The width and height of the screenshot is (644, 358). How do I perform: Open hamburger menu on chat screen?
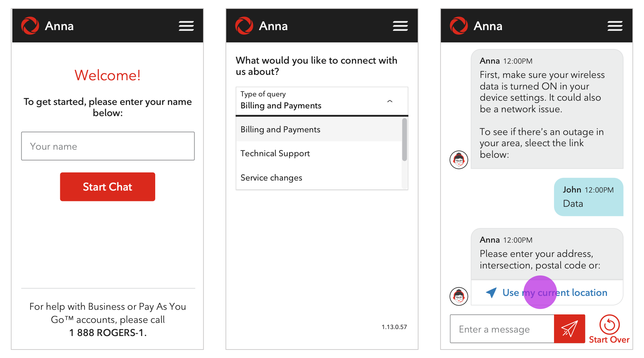pyautogui.click(x=615, y=26)
